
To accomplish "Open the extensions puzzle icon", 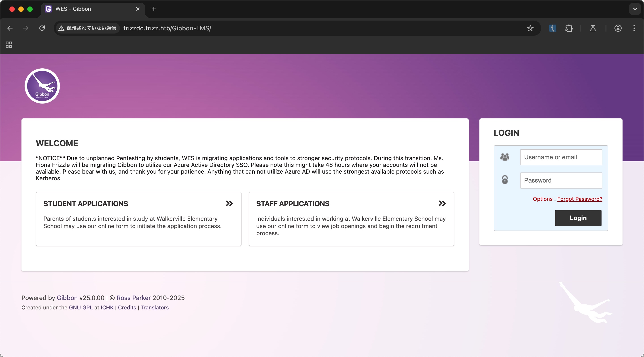I will pos(569,28).
